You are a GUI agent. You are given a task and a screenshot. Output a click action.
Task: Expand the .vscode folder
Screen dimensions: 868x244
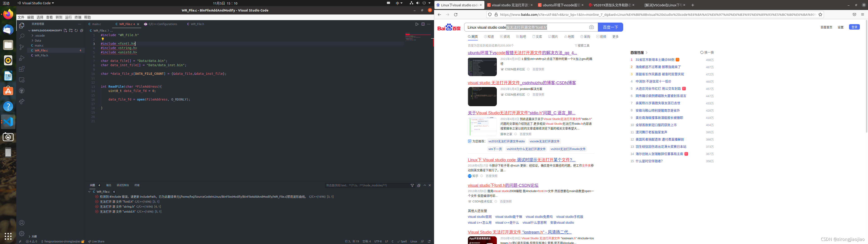pos(40,35)
